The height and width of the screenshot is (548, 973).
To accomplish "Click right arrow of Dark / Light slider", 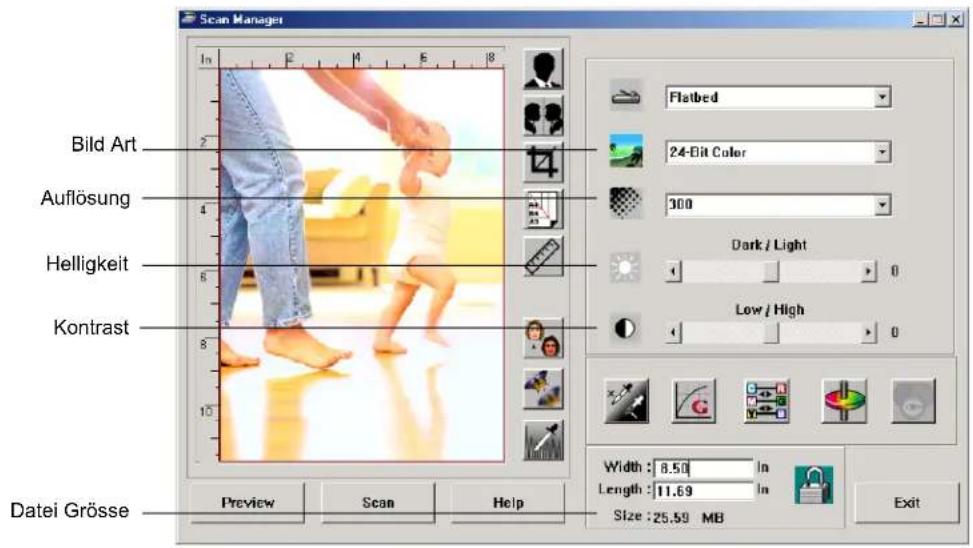I will 868,271.
